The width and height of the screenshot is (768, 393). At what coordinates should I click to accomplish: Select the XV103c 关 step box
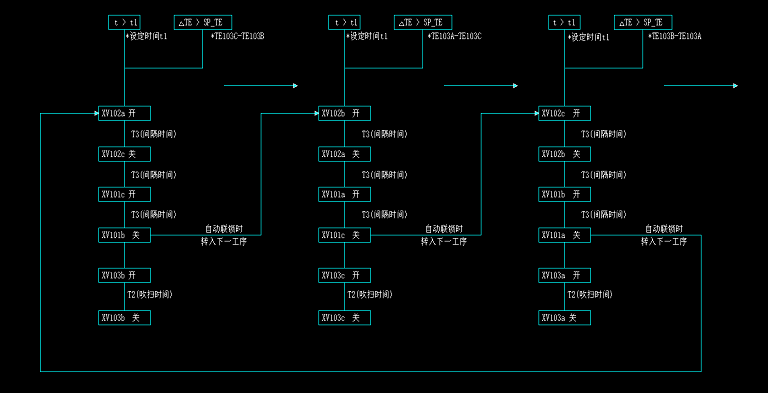pos(344,318)
